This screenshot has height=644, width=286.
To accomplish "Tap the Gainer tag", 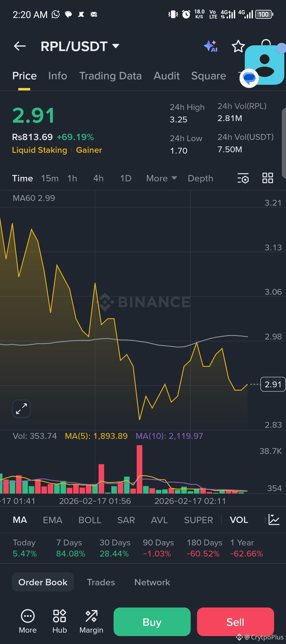I will pyautogui.click(x=89, y=150).
